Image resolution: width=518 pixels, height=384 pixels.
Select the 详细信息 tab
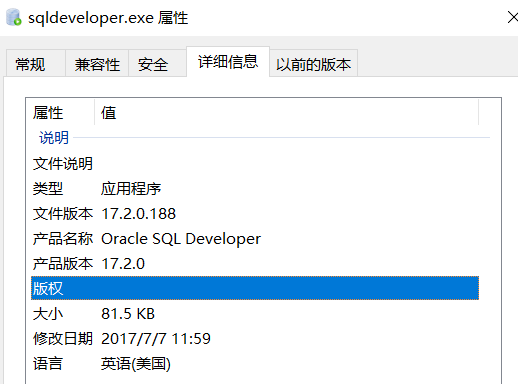tap(228, 62)
